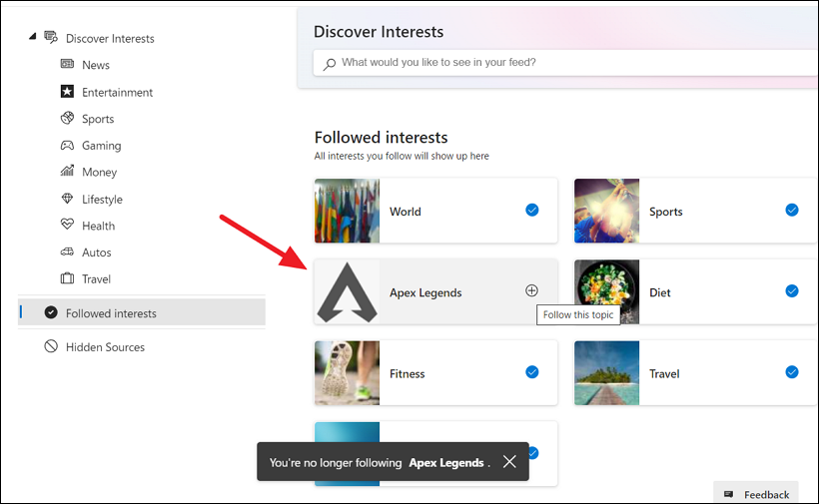Click the Travel island thumbnail
This screenshot has width=819, height=504.
coord(606,373)
